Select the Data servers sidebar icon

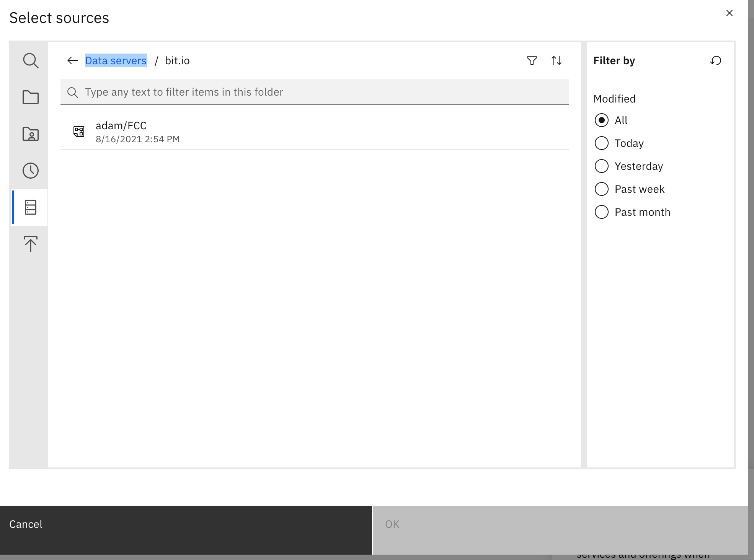coord(30,207)
